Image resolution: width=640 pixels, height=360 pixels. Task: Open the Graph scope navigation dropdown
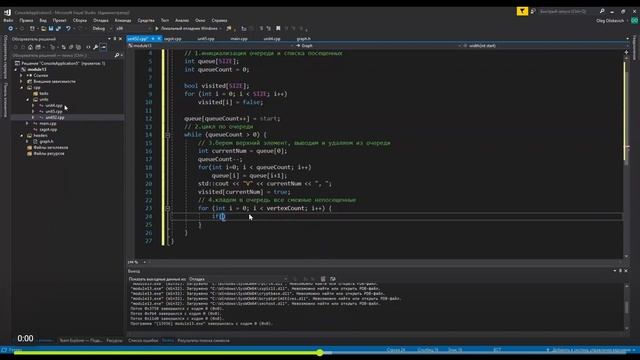tap(378, 46)
